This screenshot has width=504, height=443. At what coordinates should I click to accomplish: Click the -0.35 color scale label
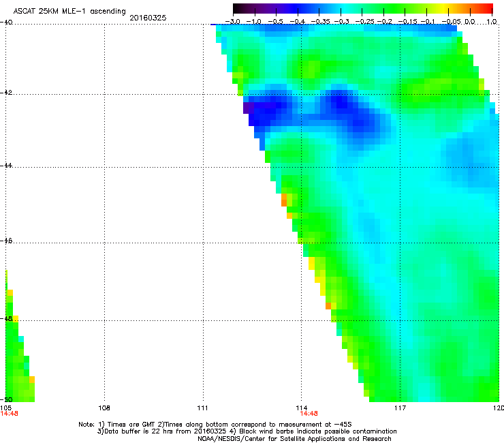[x=321, y=22]
